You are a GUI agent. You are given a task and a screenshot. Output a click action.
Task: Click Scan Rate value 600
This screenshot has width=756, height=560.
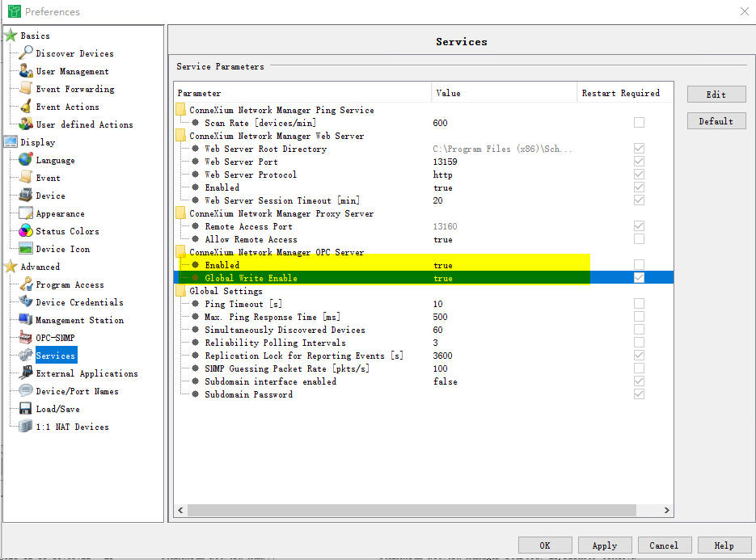(440, 123)
